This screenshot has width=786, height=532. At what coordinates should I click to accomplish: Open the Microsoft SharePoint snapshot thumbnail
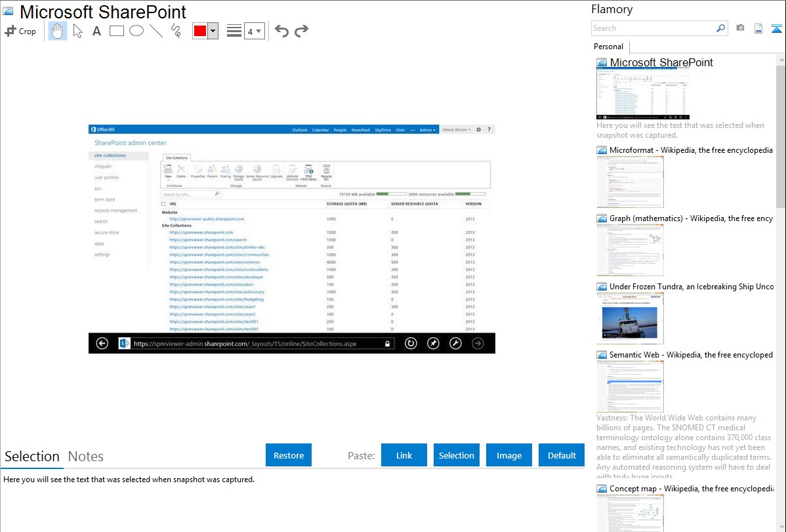click(642, 94)
